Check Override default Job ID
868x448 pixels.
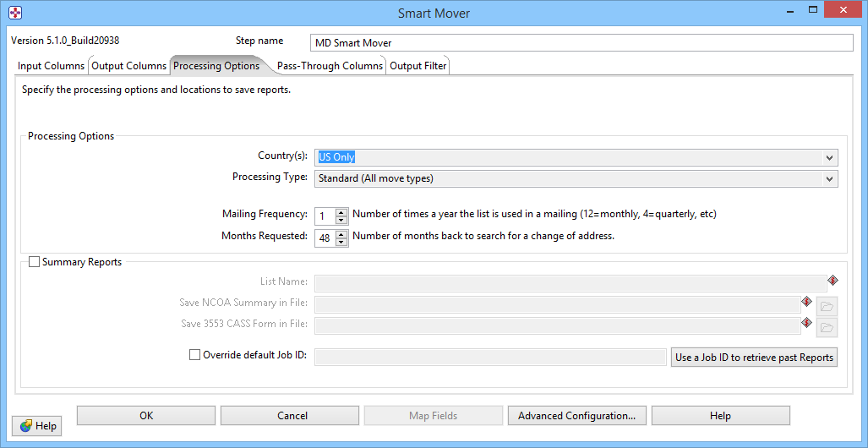point(195,355)
